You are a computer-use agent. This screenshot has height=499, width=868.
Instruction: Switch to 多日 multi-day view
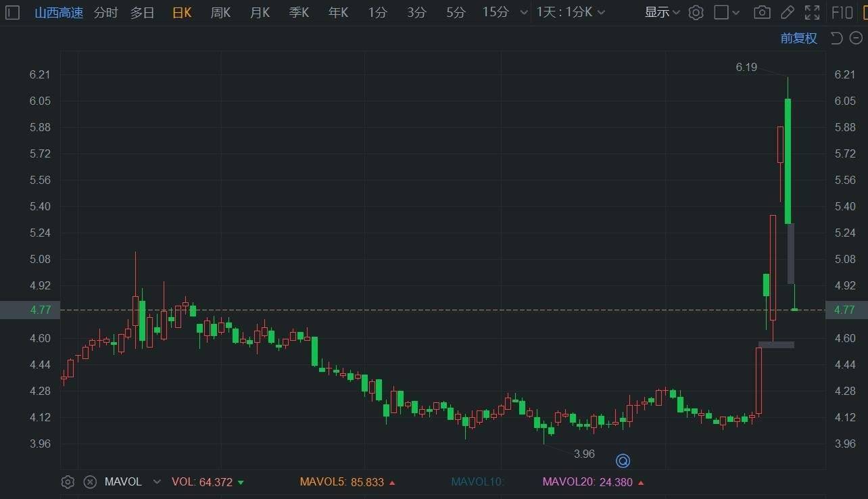143,12
